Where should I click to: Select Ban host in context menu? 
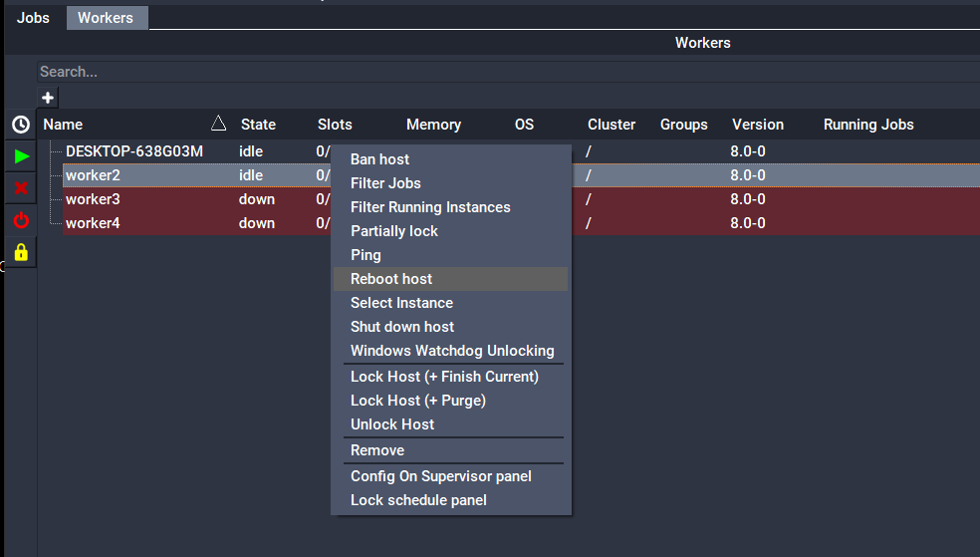click(379, 159)
